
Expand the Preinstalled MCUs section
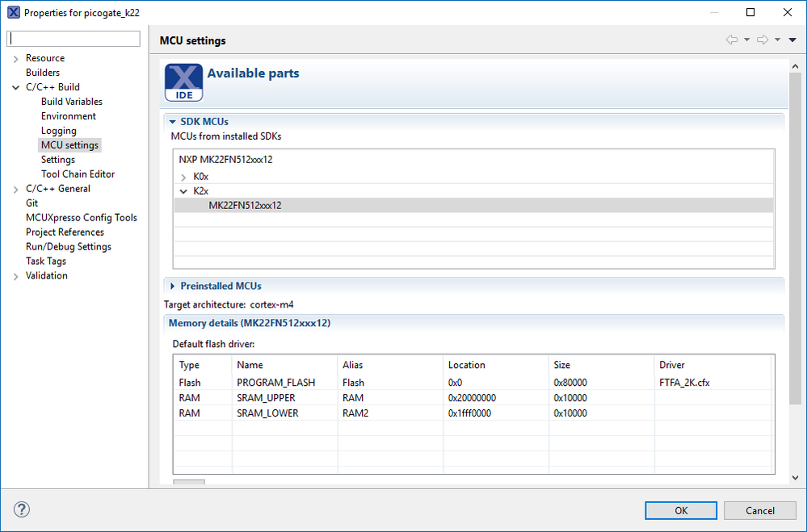(172, 286)
